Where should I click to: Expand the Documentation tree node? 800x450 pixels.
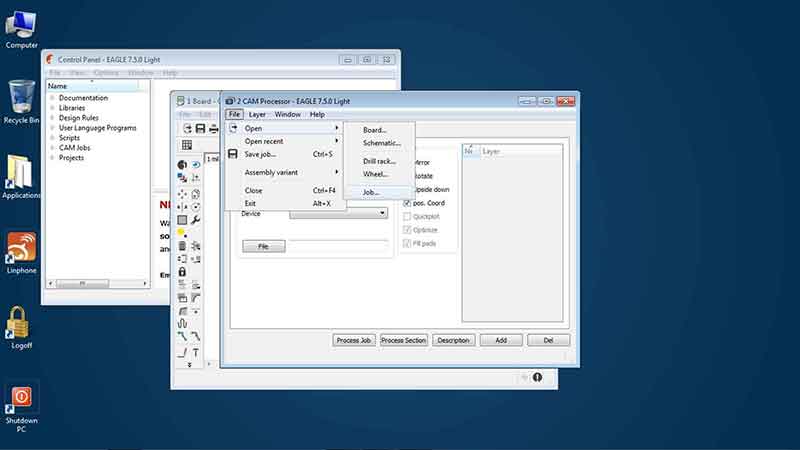point(52,97)
